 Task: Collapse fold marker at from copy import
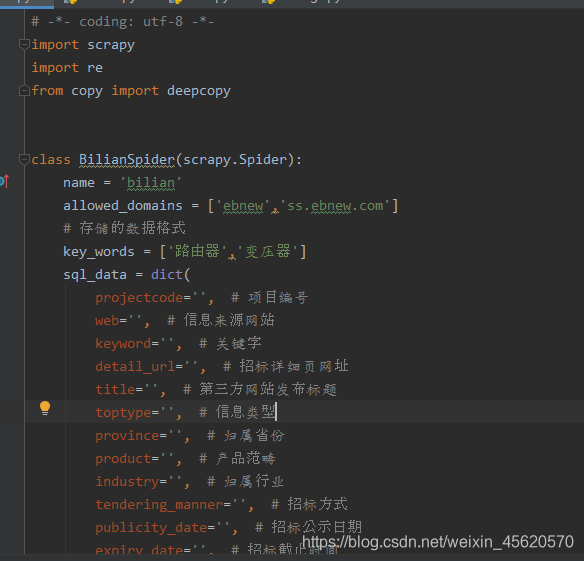point(24,91)
